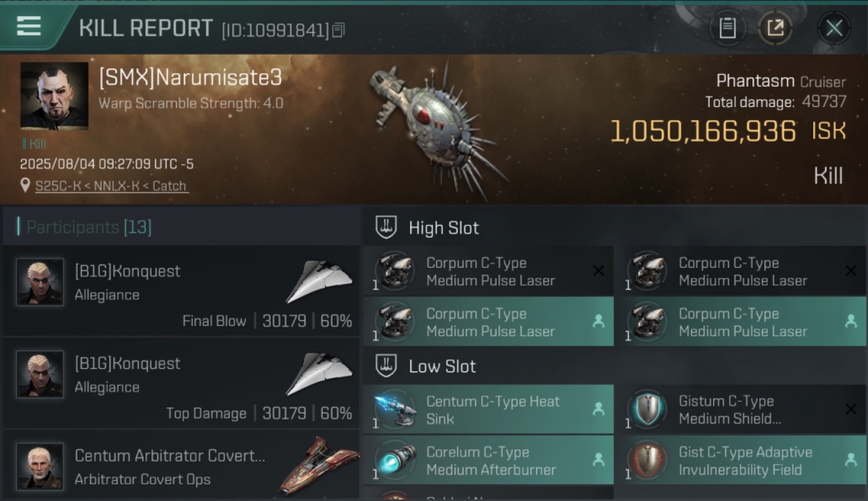868x501 pixels.
Task: Click person marker on Centum Heat Sink row
Action: (598, 409)
